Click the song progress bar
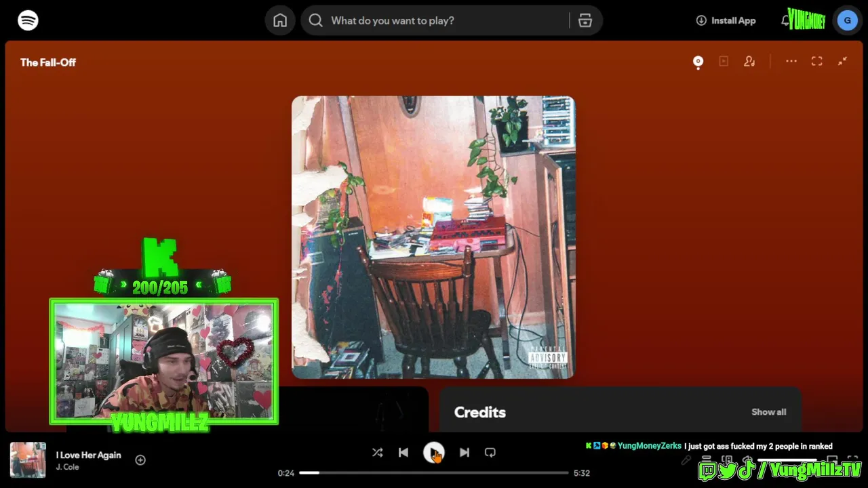The width and height of the screenshot is (868, 488). [434, 473]
